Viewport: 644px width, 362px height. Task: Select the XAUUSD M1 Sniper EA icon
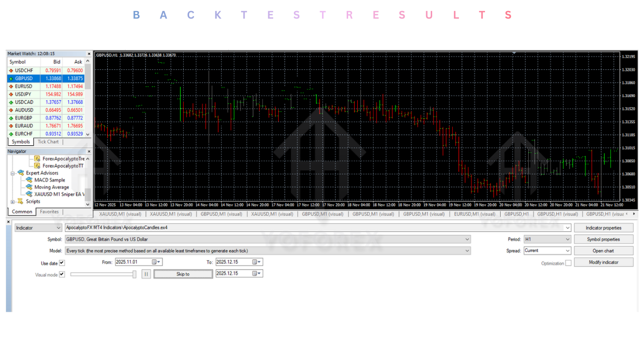[30, 194]
